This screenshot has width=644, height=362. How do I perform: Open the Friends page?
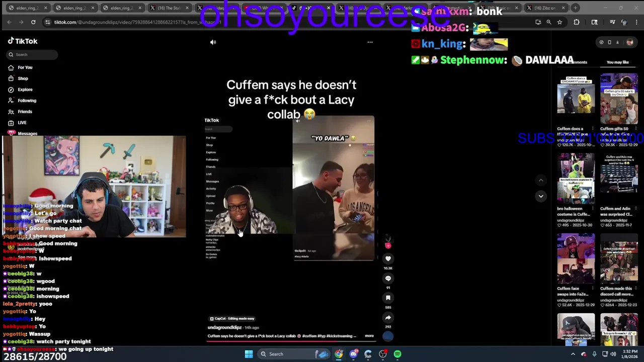coord(20,112)
